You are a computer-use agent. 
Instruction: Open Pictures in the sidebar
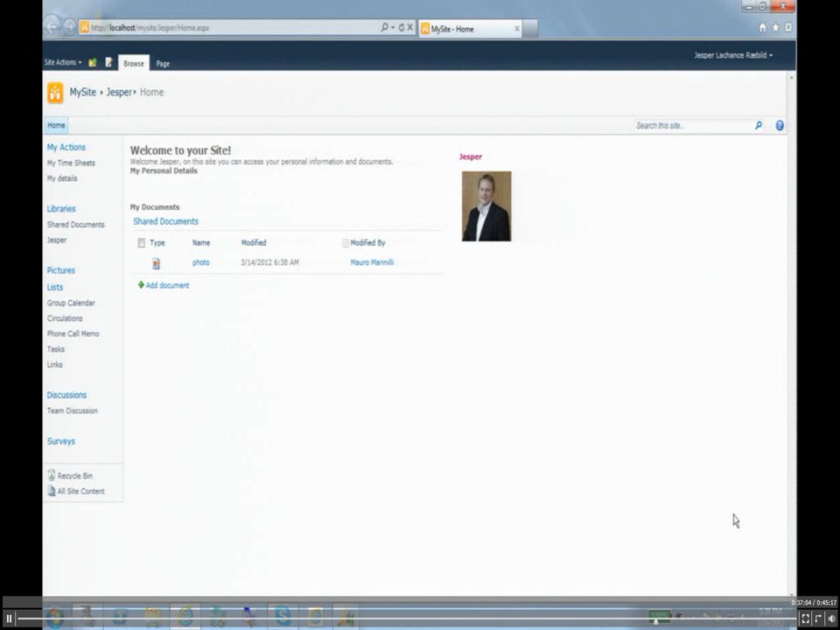(60, 270)
